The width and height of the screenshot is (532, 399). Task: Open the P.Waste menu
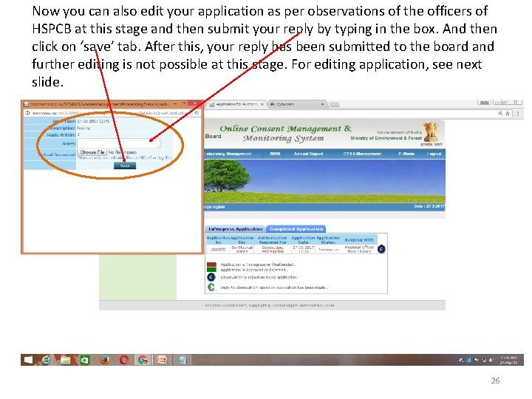pos(406,154)
